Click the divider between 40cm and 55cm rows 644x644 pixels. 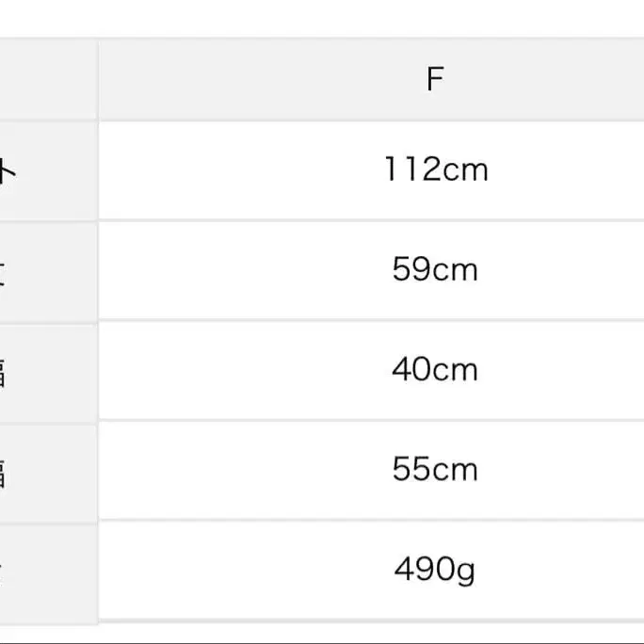coord(371,421)
